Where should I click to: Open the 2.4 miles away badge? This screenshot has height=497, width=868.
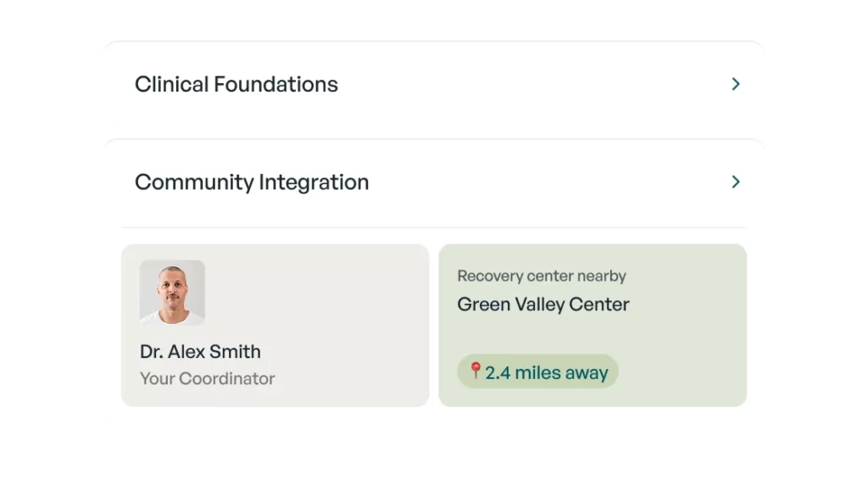click(537, 371)
